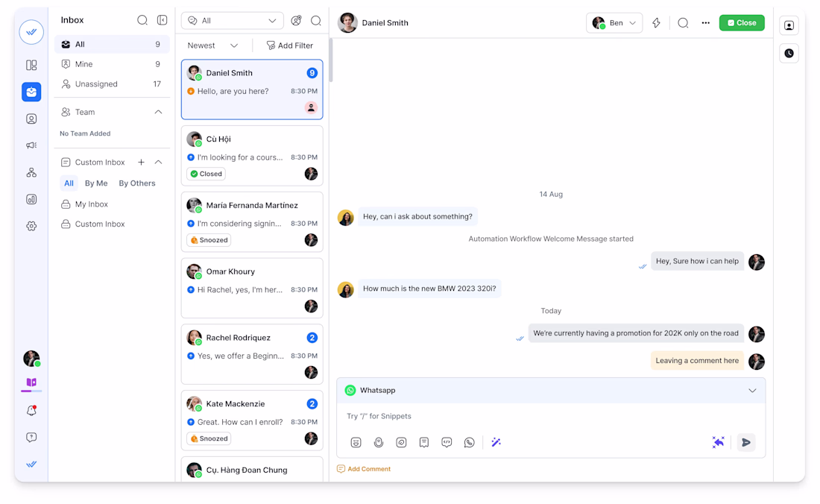Search within the Daniel Smith conversation
Image resolution: width=820 pixels, height=504 pixels.
click(683, 23)
